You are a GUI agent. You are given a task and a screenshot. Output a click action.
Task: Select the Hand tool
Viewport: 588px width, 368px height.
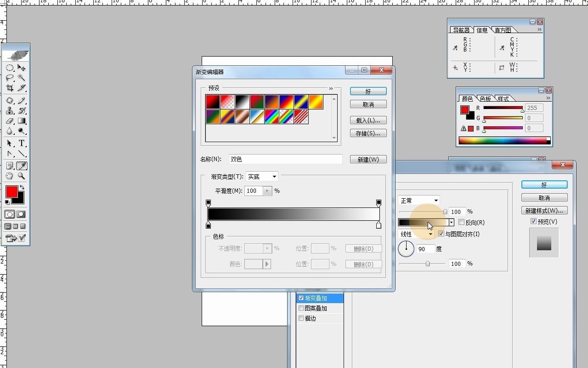point(10,176)
